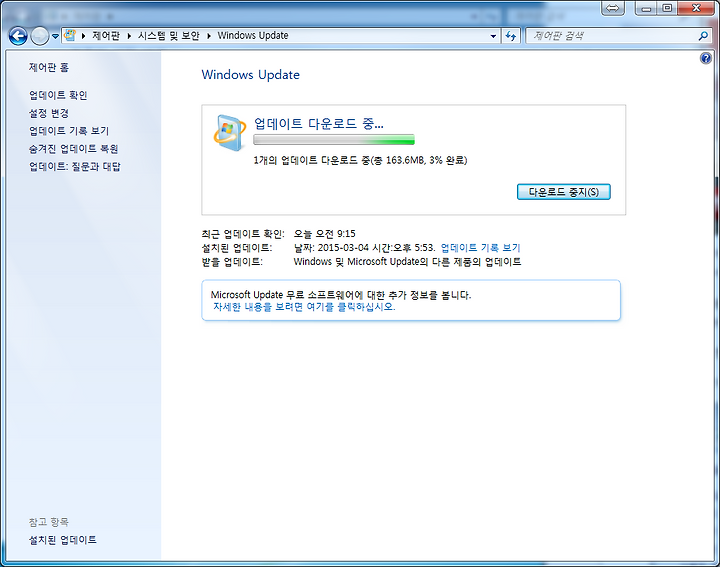Click the Control Panel icon in address bar
The height and width of the screenshot is (567, 720).
tap(70, 35)
